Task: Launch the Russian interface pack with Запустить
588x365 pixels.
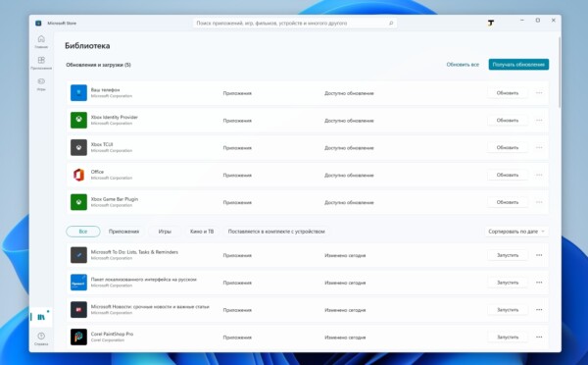Action: click(508, 283)
